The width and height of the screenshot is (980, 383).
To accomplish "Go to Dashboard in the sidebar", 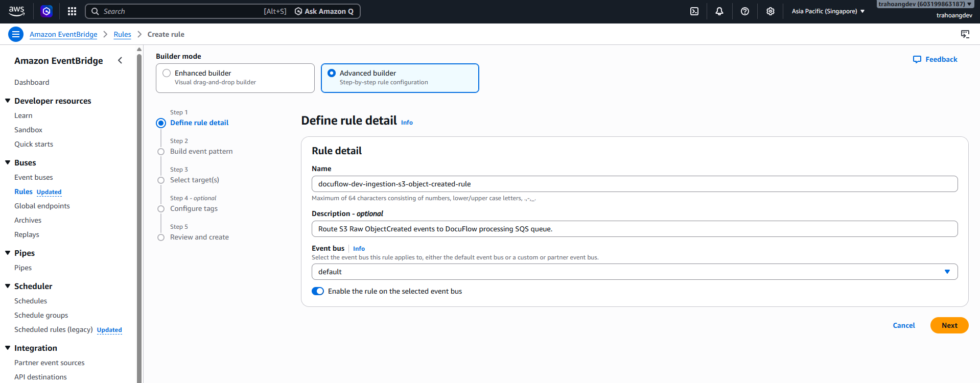I will click(x=32, y=82).
